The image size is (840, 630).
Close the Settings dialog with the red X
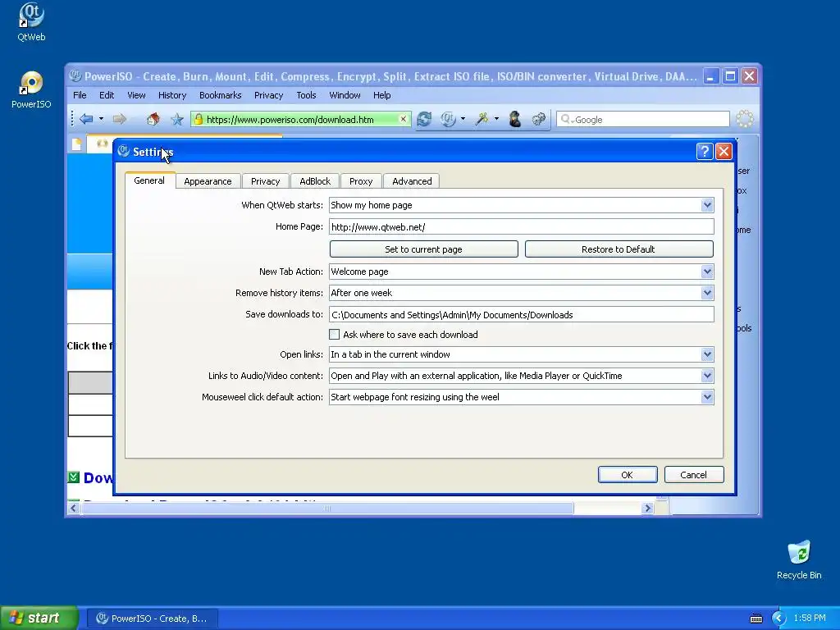(x=724, y=152)
